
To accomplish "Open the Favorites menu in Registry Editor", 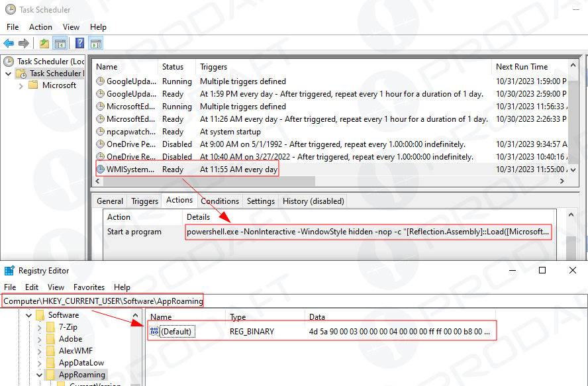I will pos(89,287).
